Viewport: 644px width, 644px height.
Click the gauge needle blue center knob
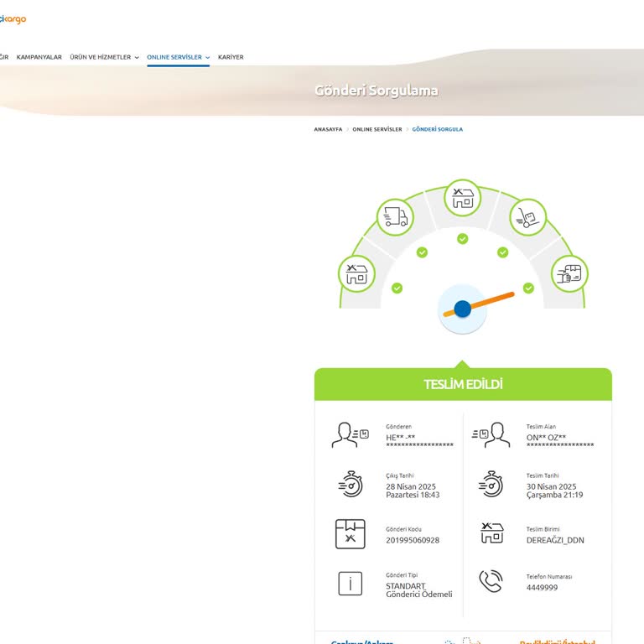463,309
